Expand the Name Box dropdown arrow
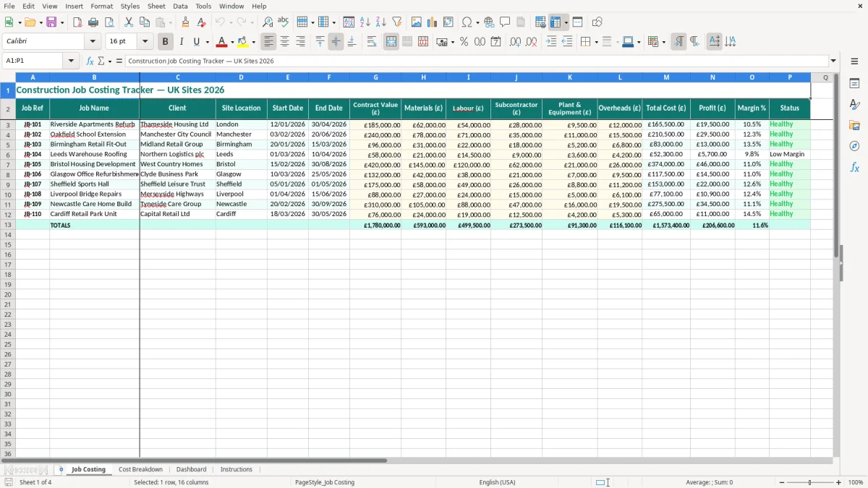Image resolution: width=868 pixels, height=488 pixels. point(71,61)
